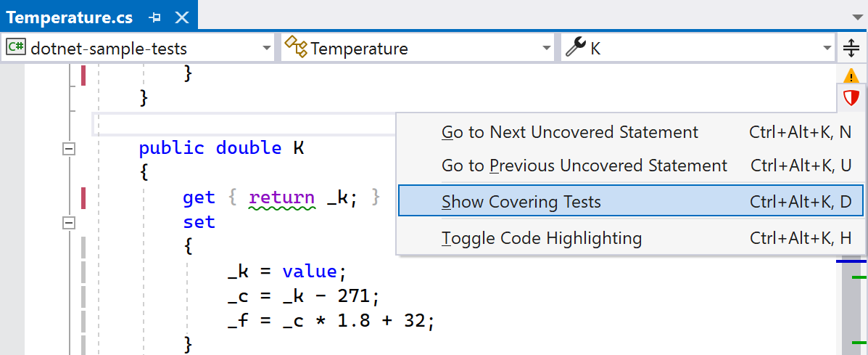The width and height of the screenshot is (868, 355).
Task: Open the K member dropdown
Action: pos(827,49)
